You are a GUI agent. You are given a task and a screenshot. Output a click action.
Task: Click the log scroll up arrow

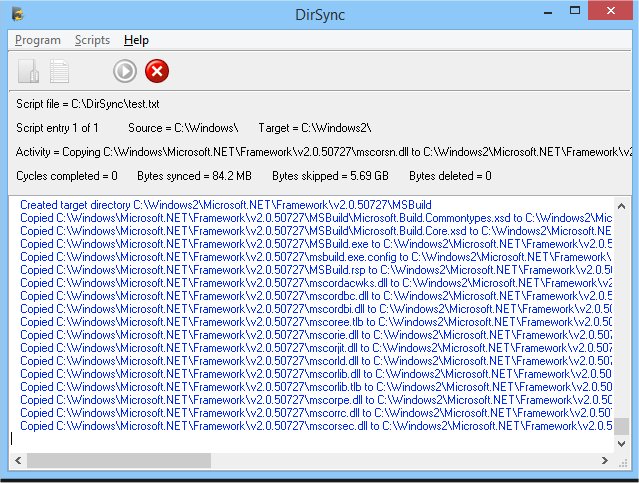621,206
